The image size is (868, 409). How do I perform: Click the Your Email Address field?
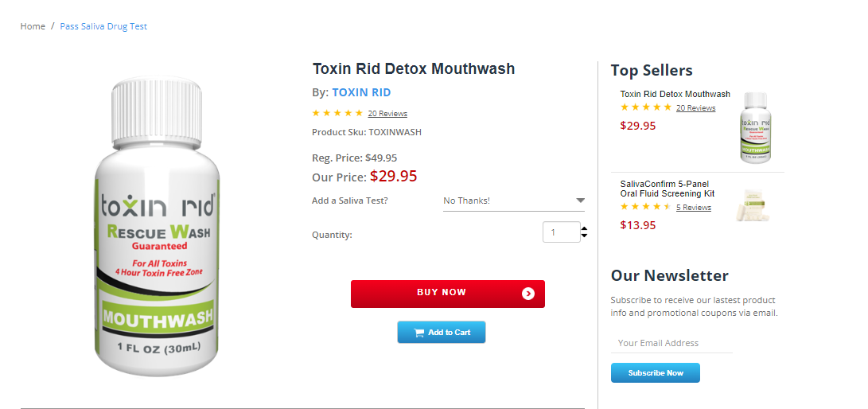coord(671,343)
